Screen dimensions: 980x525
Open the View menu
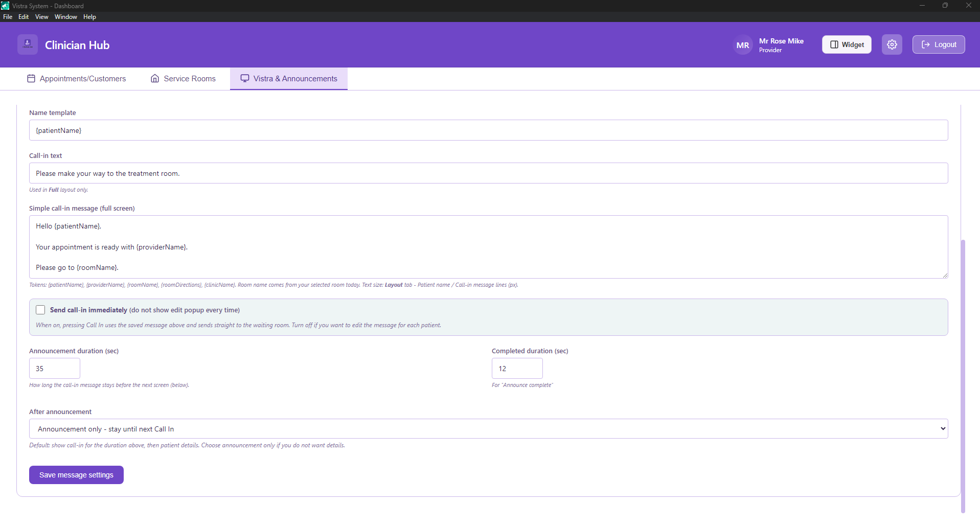coord(42,17)
